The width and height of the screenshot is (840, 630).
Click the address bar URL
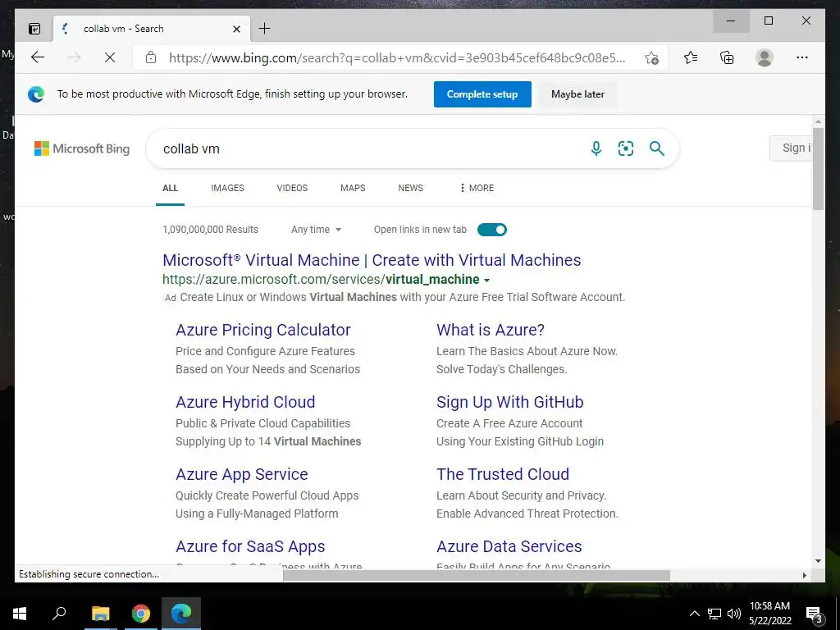pos(397,58)
